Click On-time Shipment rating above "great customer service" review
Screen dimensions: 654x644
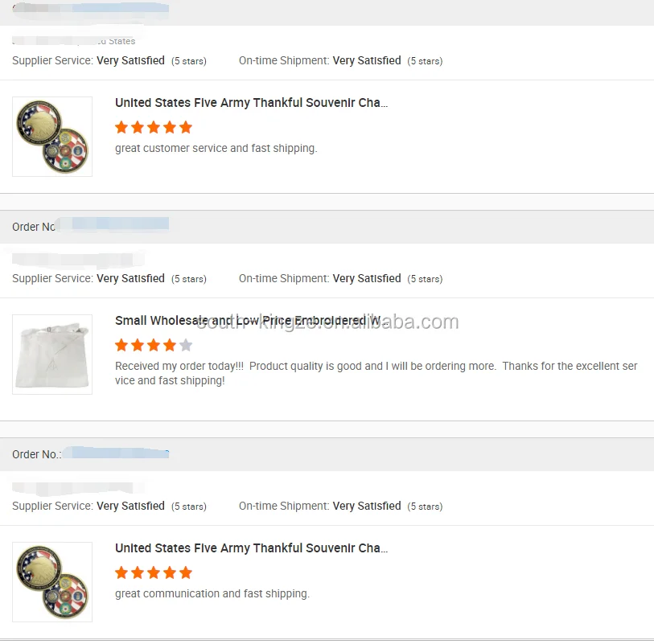coord(340,60)
